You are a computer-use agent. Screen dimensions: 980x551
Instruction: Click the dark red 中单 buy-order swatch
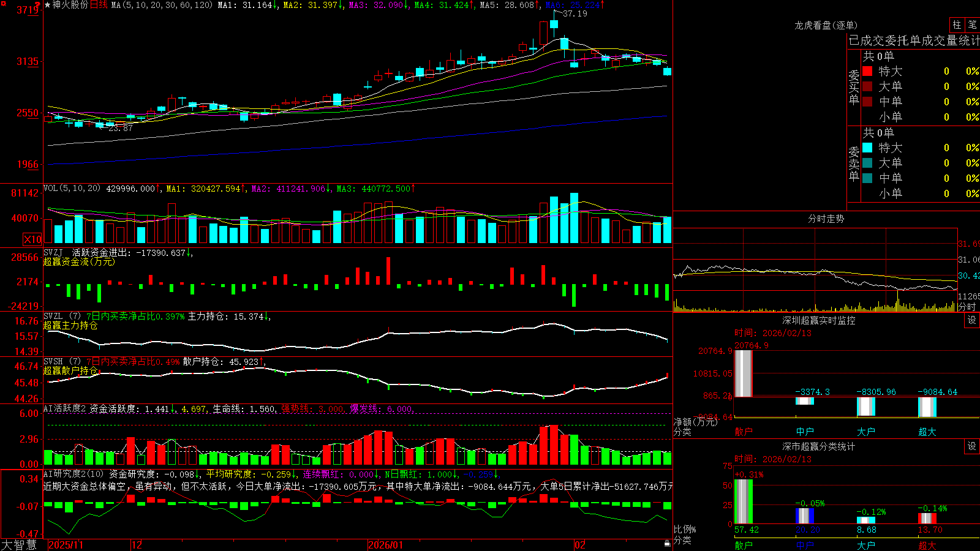(x=867, y=102)
